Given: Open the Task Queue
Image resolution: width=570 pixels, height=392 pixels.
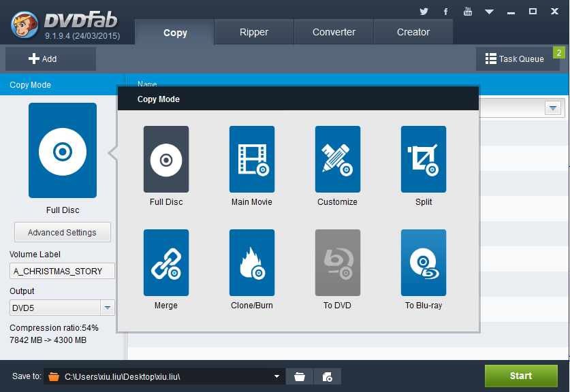Looking at the screenshot, I should pyautogui.click(x=518, y=59).
